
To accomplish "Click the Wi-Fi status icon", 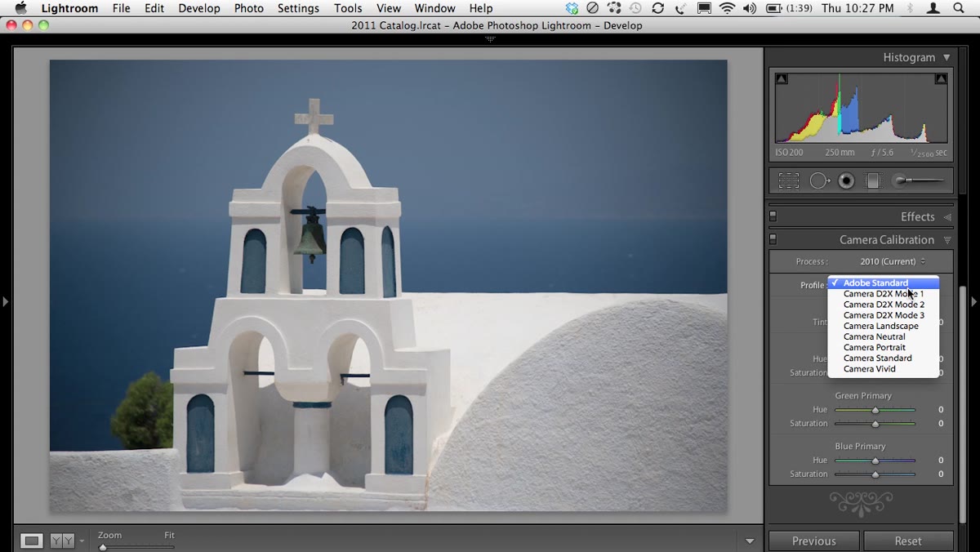I will (727, 8).
